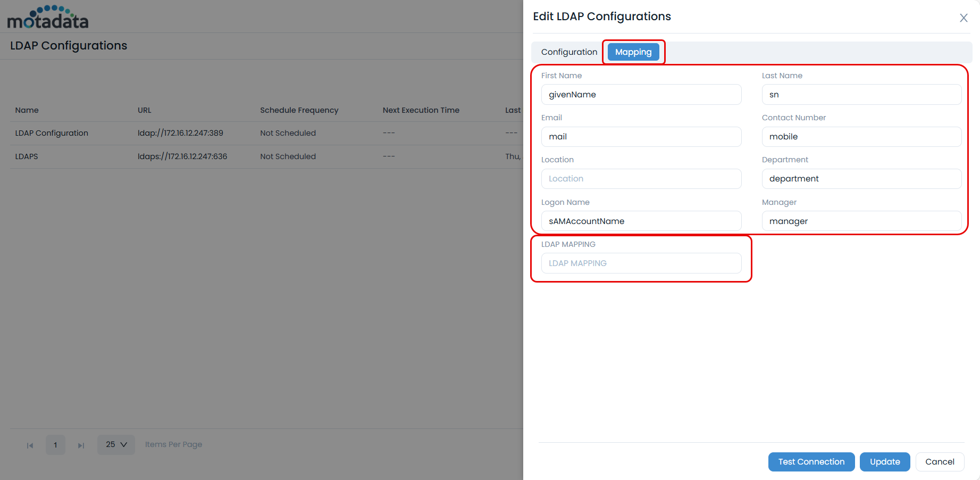Click the Contact Number field

[x=861, y=137]
